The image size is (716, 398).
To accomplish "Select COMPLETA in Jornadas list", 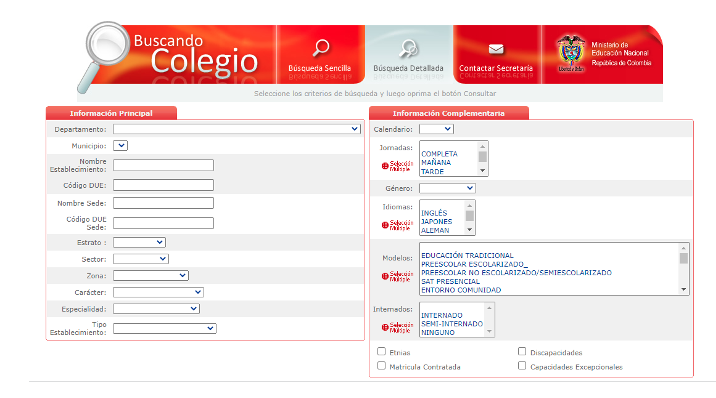I will (x=439, y=154).
